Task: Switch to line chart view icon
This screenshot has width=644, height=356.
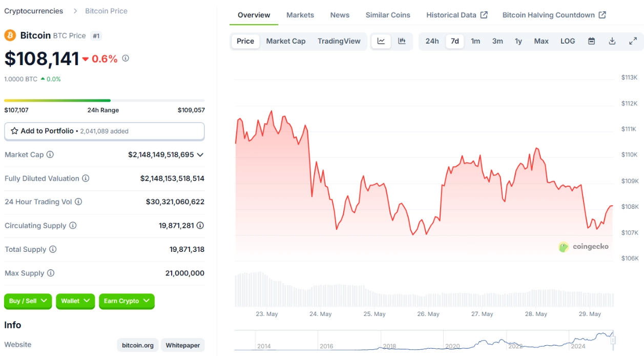Action: [x=381, y=41]
